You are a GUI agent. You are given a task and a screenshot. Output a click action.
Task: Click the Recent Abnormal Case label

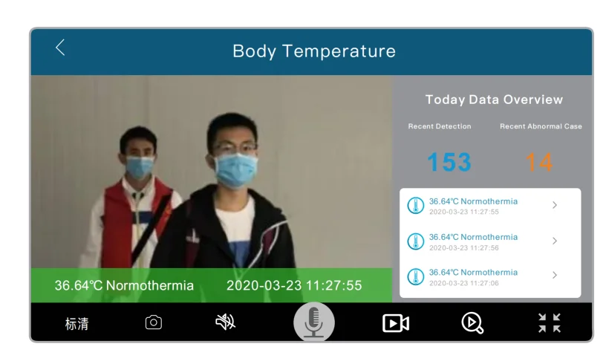point(541,126)
